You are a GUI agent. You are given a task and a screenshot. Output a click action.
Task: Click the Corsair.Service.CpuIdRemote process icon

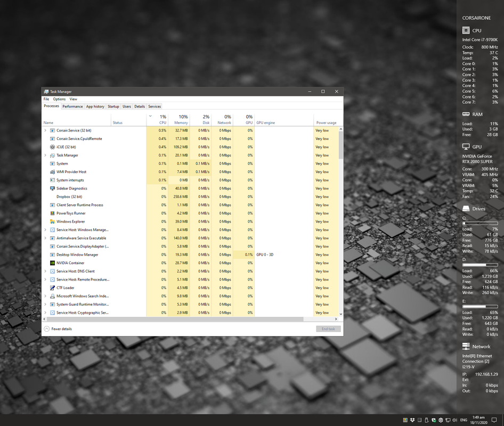(52, 139)
